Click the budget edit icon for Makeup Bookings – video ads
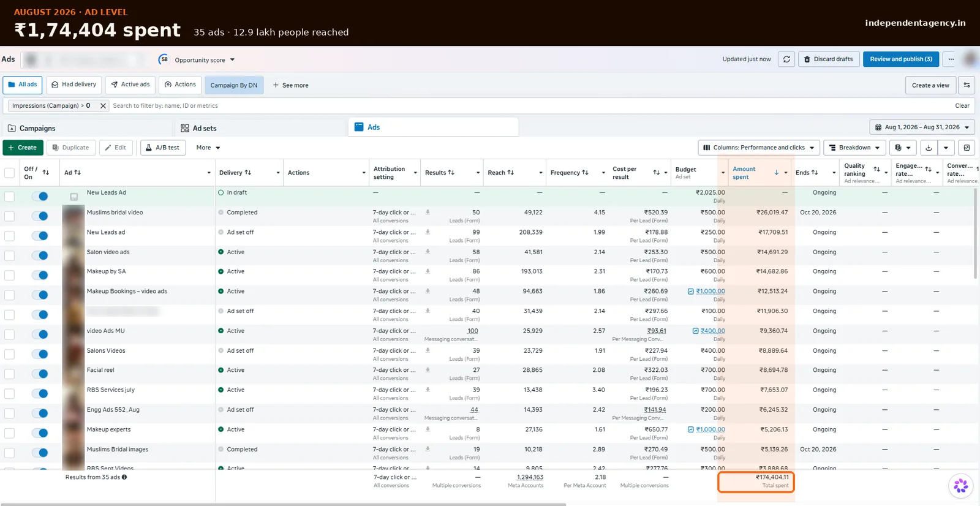Screen dimensions: 980x506 [x=691, y=292]
